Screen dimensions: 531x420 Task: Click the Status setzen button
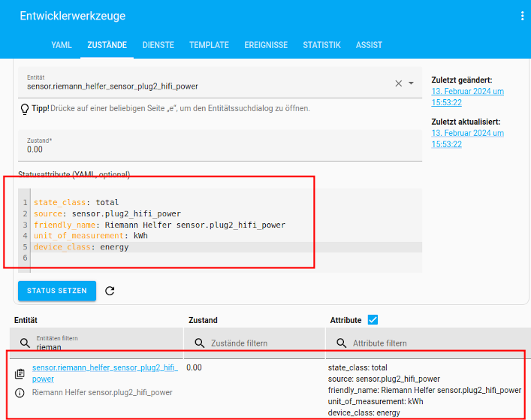(x=57, y=291)
